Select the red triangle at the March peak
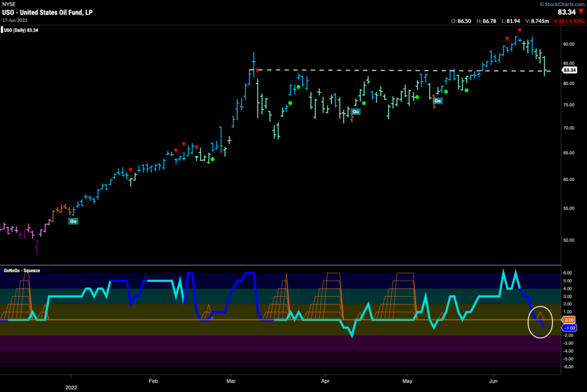This screenshot has height=392, width=587. tap(257, 70)
